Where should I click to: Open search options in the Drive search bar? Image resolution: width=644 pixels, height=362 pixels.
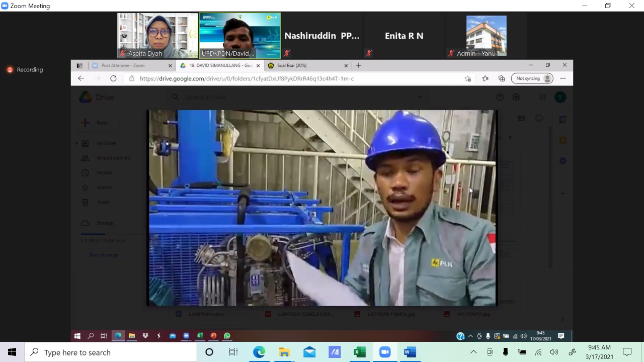pos(420,97)
